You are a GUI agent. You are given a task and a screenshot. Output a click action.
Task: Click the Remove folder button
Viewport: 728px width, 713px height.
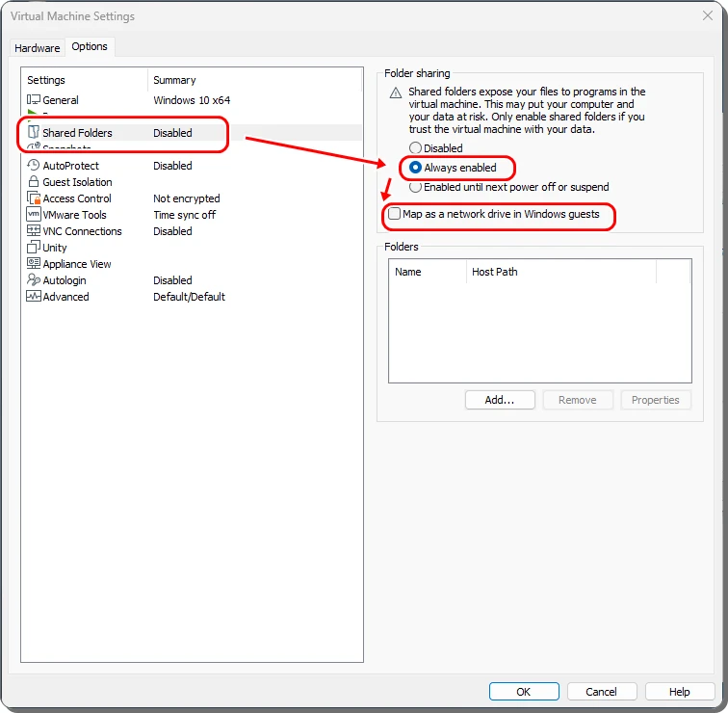(578, 400)
